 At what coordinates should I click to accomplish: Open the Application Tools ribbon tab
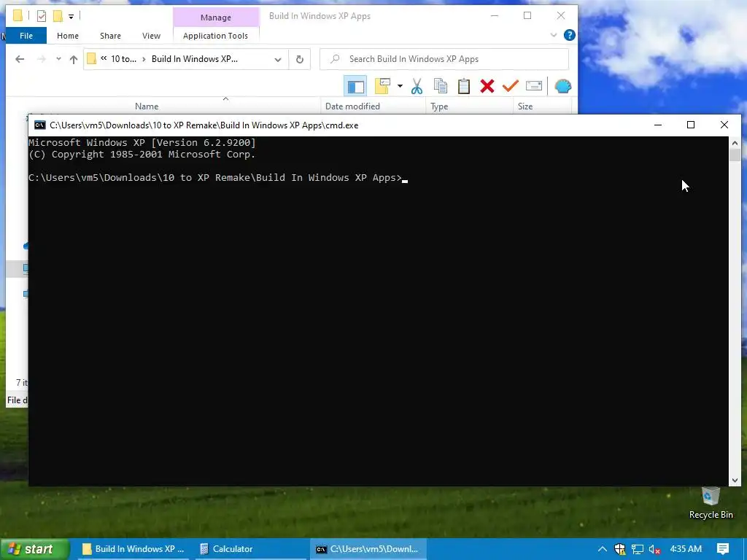point(215,36)
